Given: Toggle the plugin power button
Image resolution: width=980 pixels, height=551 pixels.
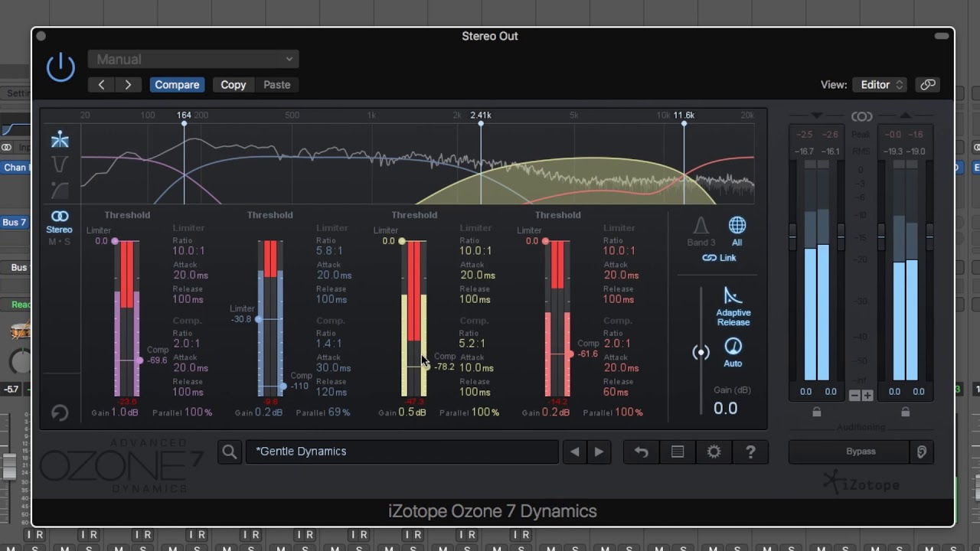Looking at the screenshot, I should tap(60, 67).
